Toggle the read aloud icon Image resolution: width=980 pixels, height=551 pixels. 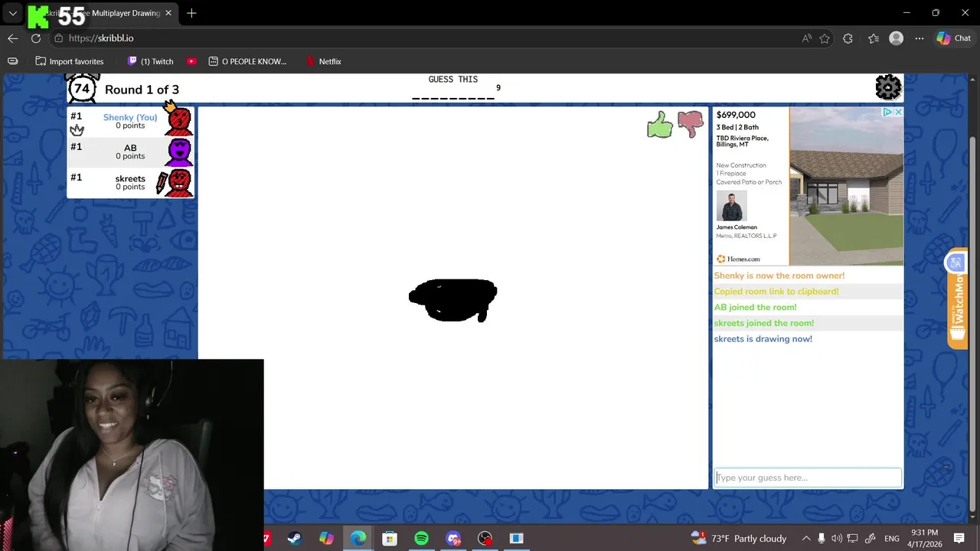pyautogui.click(x=807, y=38)
